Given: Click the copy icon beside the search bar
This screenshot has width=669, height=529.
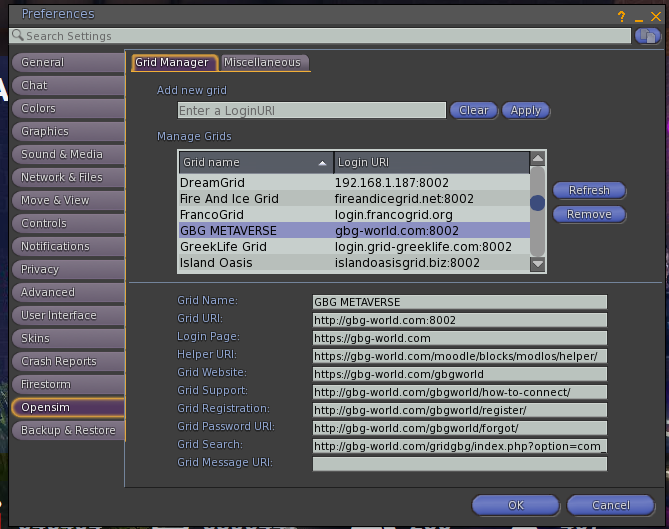Looking at the screenshot, I should point(647,36).
